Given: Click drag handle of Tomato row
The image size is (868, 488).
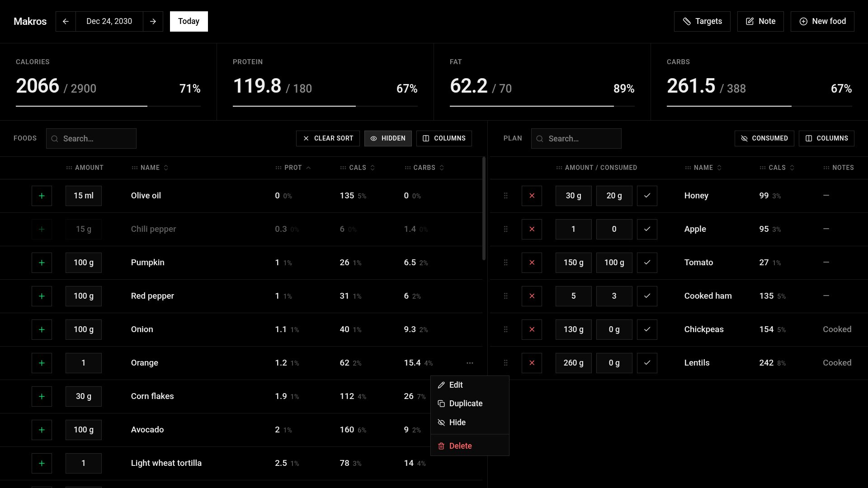Looking at the screenshot, I should coord(505,263).
